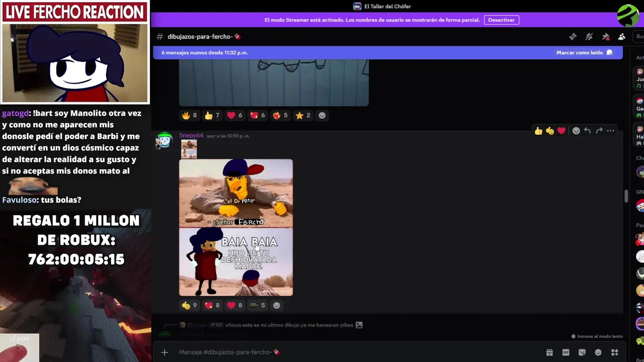Click the green logo at top right
Screen dimensions: 644x362
628,15
